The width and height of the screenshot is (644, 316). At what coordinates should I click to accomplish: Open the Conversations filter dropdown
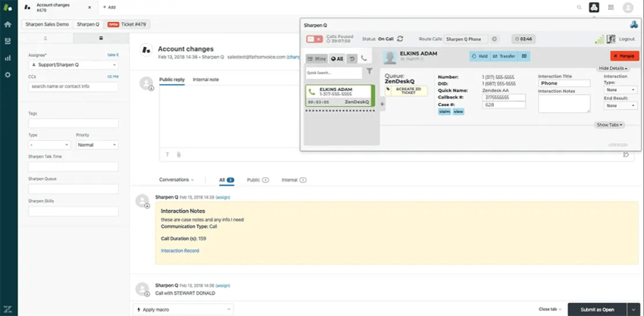(x=177, y=180)
